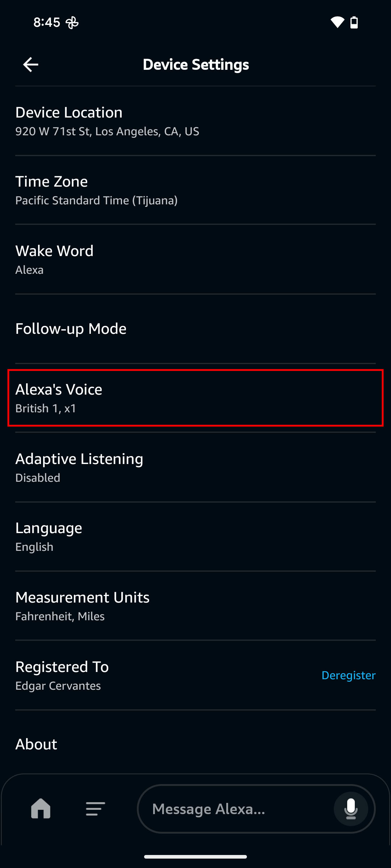The image size is (391, 868).
Task: Open the About section
Action: pyautogui.click(x=195, y=744)
